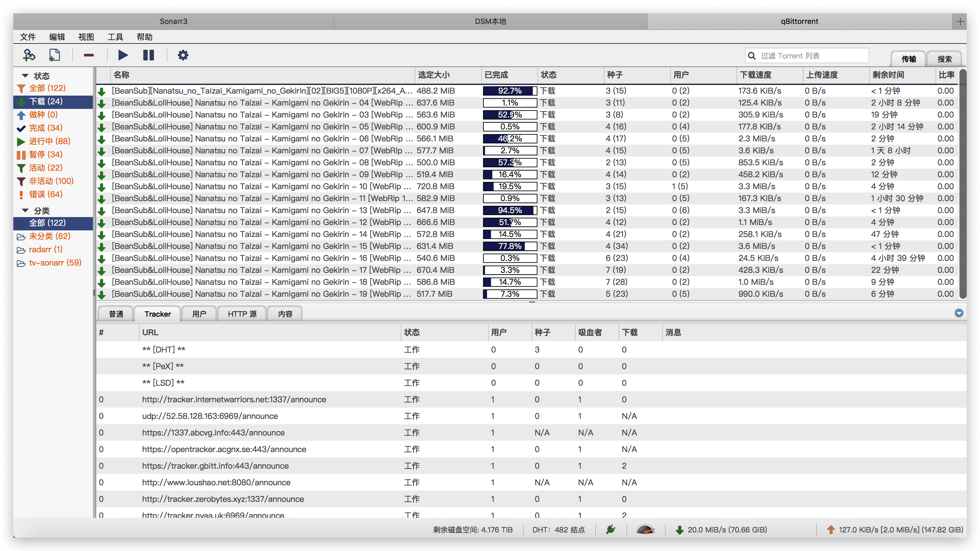Click the DHT: 482 结点 status text
The height and width of the screenshot is (551, 980).
[558, 530]
